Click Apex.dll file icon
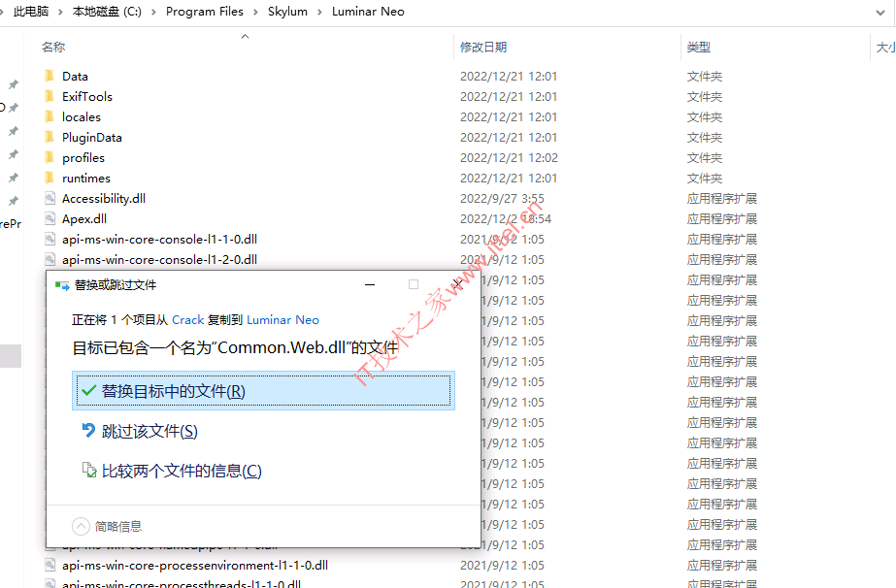This screenshot has height=588, width=896. pyautogui.click(x=50, y=218)
